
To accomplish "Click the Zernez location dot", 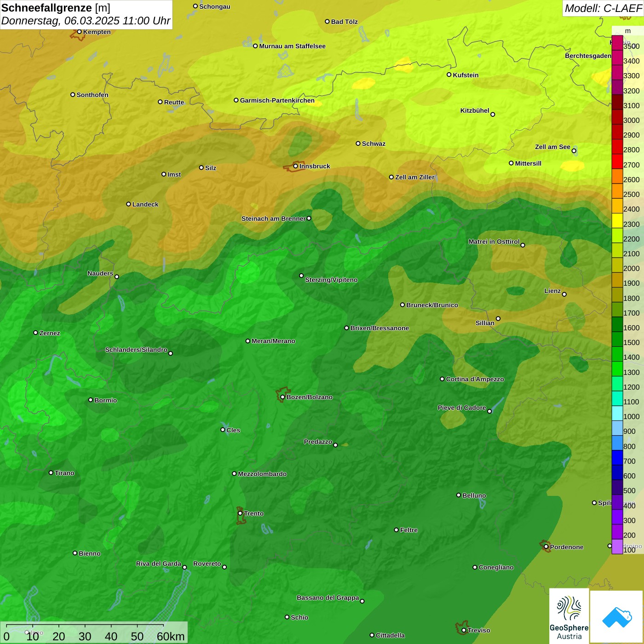I will (35, 333).
